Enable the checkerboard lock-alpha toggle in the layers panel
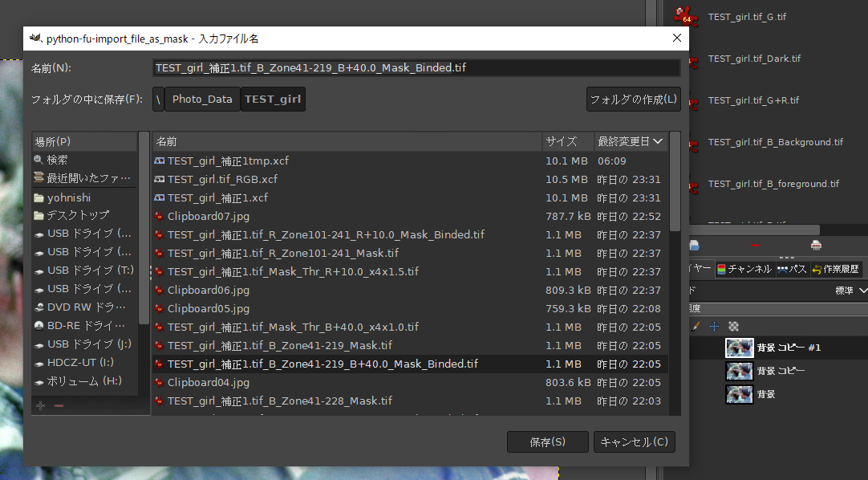This screenshot has height=480, width=868. [732, 326]
